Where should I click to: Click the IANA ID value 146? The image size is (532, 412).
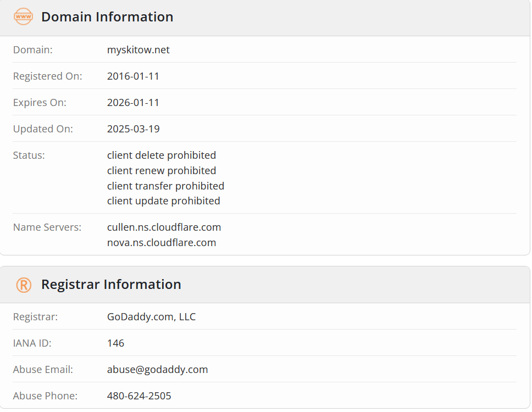click(116, 343)
